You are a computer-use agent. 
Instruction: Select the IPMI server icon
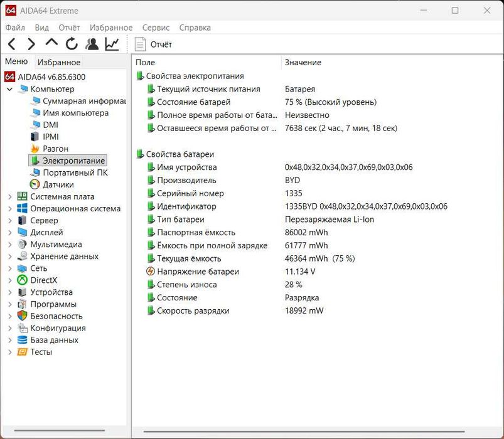click(x=35, y=137)
